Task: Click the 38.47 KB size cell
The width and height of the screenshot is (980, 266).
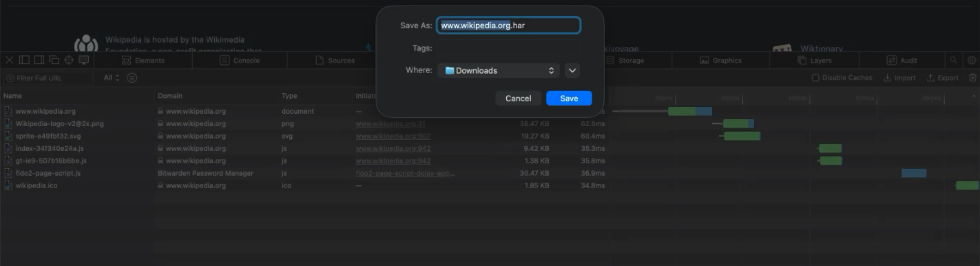Action: [x=534, y=123]
